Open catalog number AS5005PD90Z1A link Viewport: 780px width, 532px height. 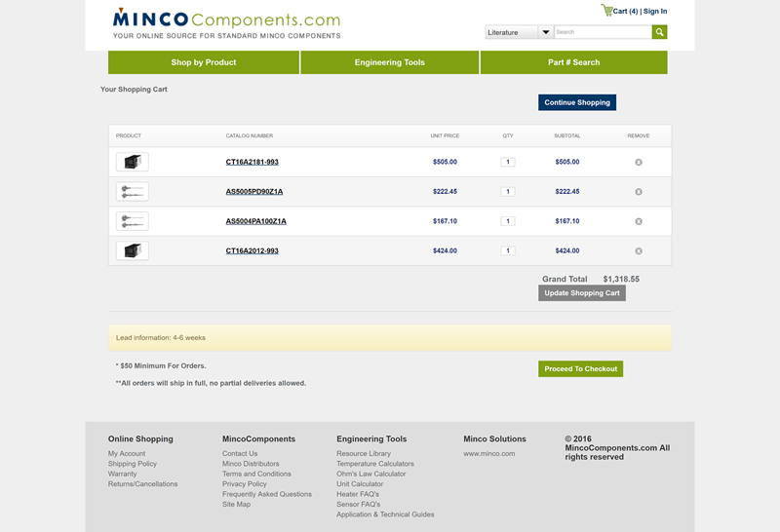[x=254, y=191]
